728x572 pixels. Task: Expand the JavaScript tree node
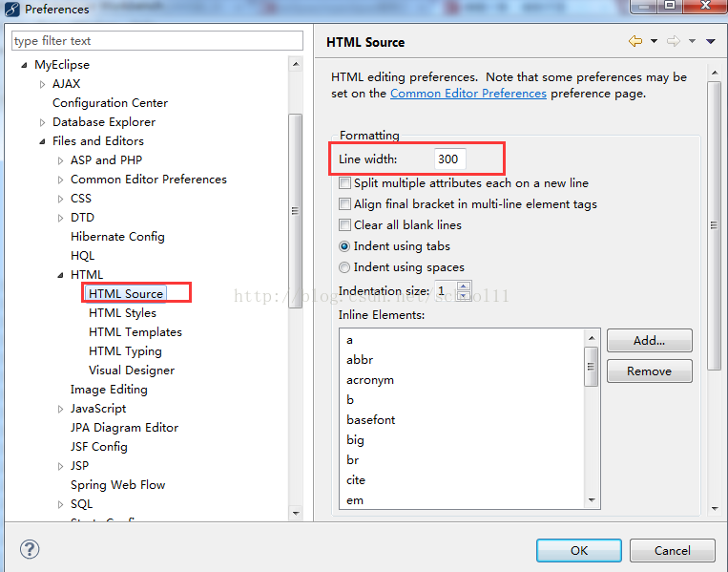pyautogui.click(x=61, y=409)
